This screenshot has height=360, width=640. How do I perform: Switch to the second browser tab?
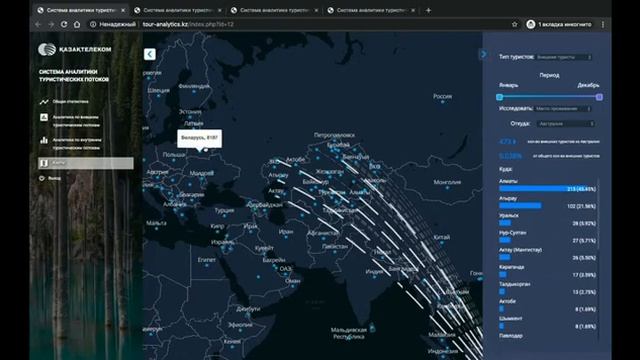pyautogui.click(x=177, y=10)
